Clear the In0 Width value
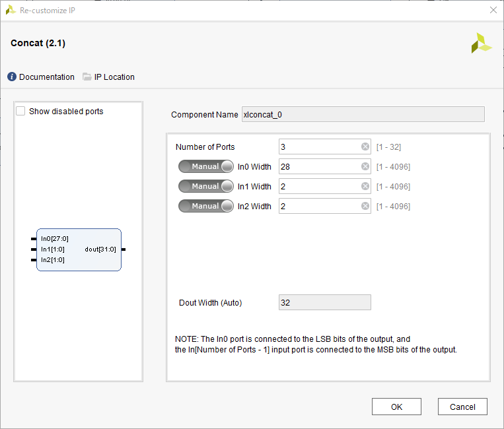The height and width of the screenshot is (429, 504). pyautogui.click(x=365, y=167)
